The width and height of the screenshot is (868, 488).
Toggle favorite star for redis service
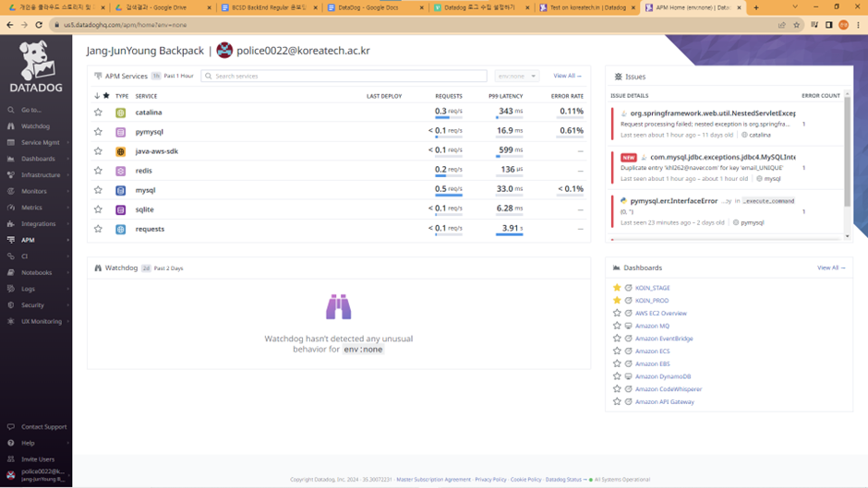pyautogui.click(x=98, y=171)
